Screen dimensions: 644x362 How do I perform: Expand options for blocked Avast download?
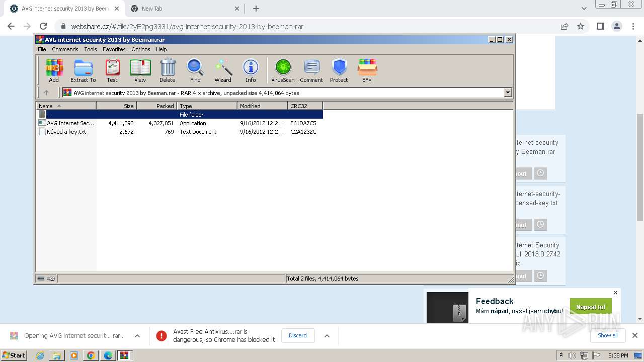tap(327, 336)
